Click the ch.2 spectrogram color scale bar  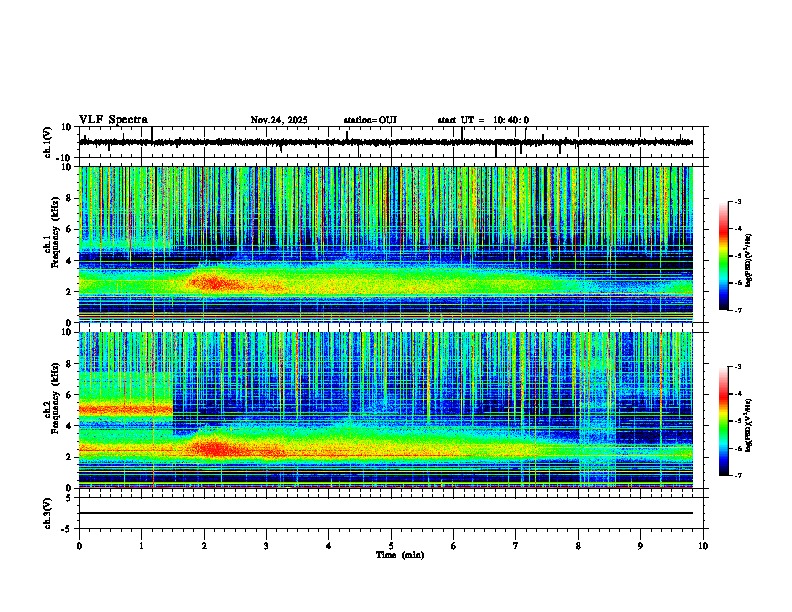click(x=724, y=421)
